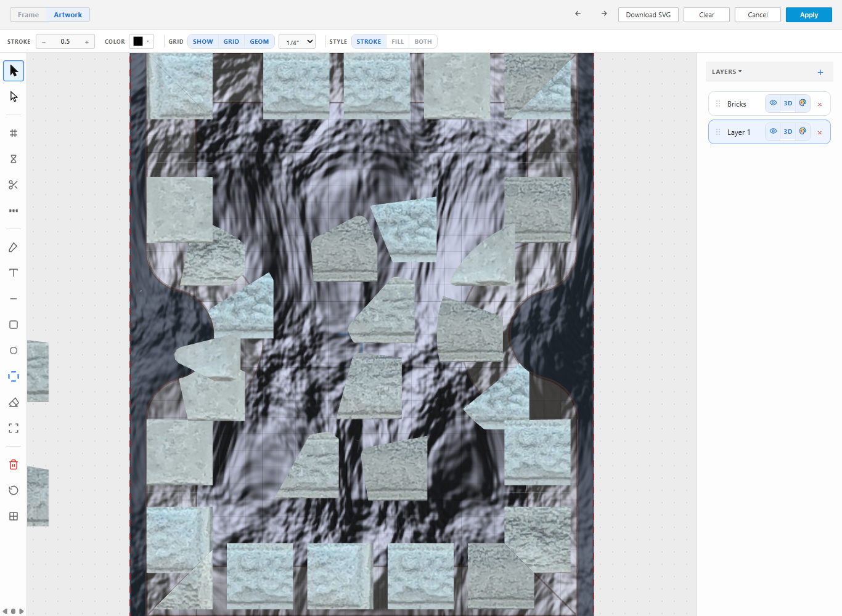
Task: Select the direct selection arrow tool
Action: pyautogui.click(x=14, y=97)
